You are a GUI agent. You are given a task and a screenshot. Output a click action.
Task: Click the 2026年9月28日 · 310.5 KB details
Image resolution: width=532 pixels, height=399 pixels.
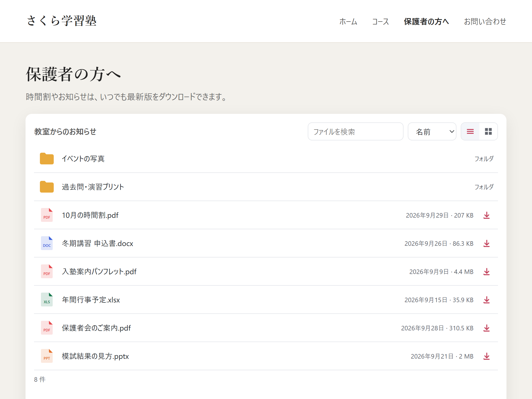click(437, 328)
